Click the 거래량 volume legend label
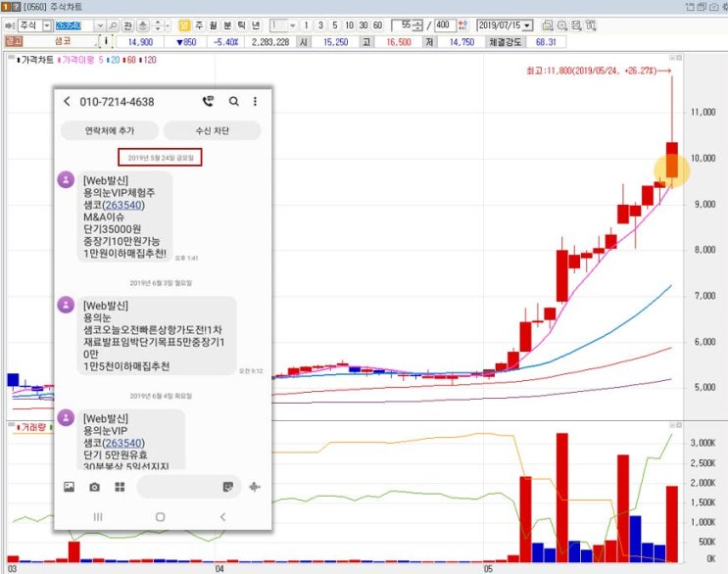Image resolution: width=728 pixels, height=574 pixels. pos(33,427)
